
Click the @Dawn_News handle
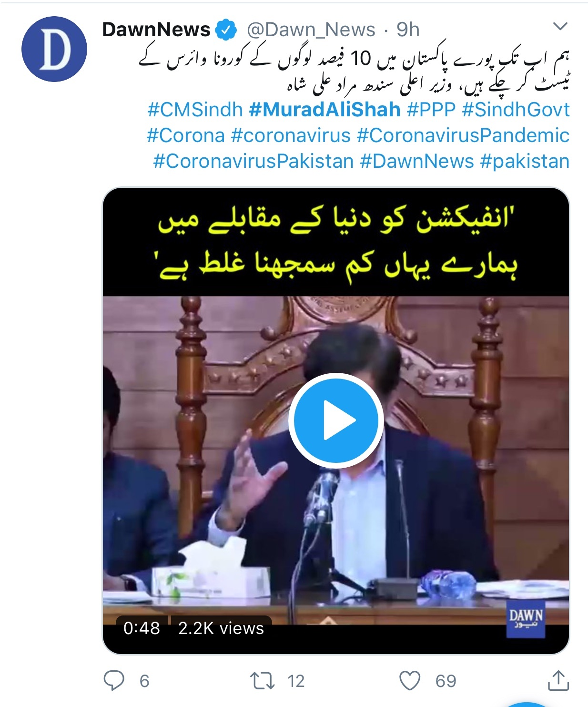click(311, 30)
